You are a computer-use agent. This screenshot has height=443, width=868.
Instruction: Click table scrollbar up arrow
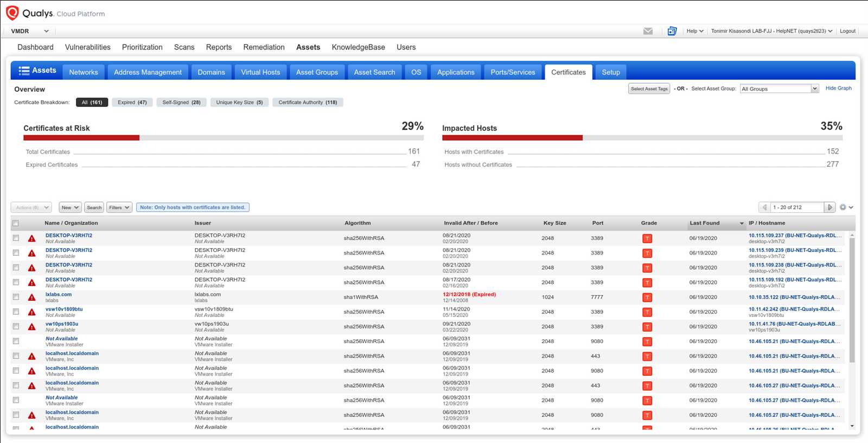coord(852,235)
